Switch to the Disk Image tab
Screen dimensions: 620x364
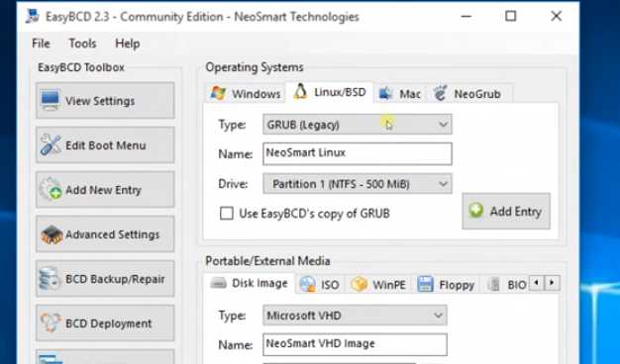tap(250, 284)
